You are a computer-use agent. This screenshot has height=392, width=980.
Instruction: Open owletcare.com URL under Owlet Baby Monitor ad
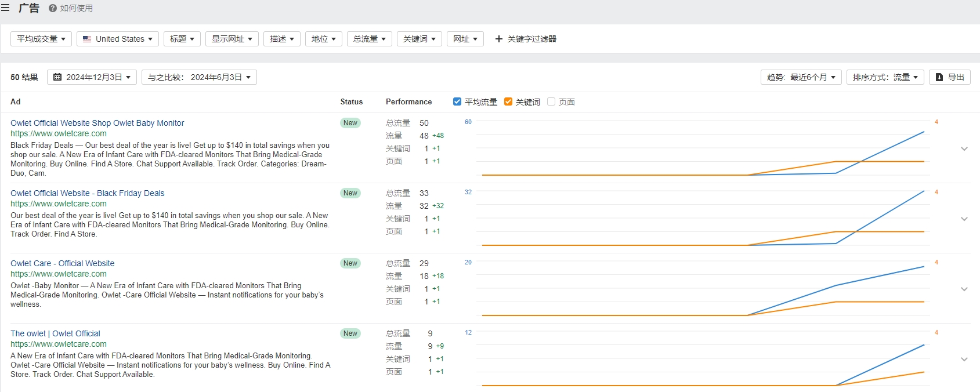tap(59, 133)
